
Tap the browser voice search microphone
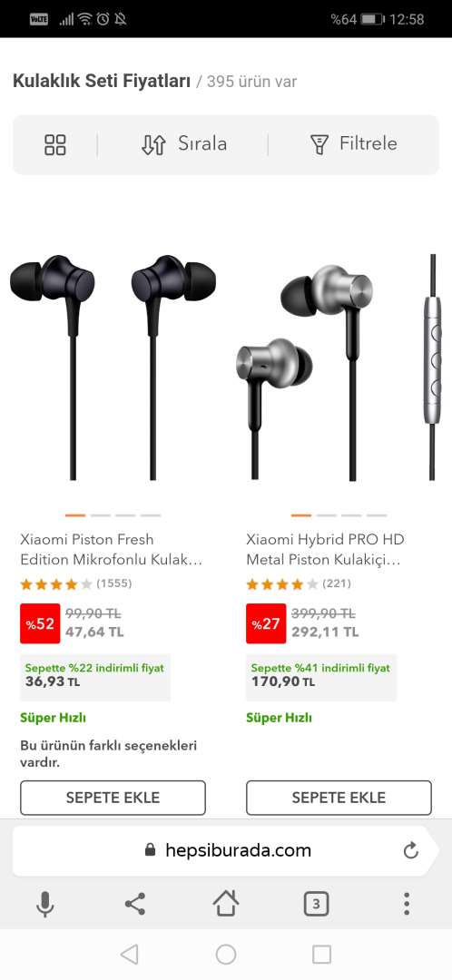tap(44, 904)
